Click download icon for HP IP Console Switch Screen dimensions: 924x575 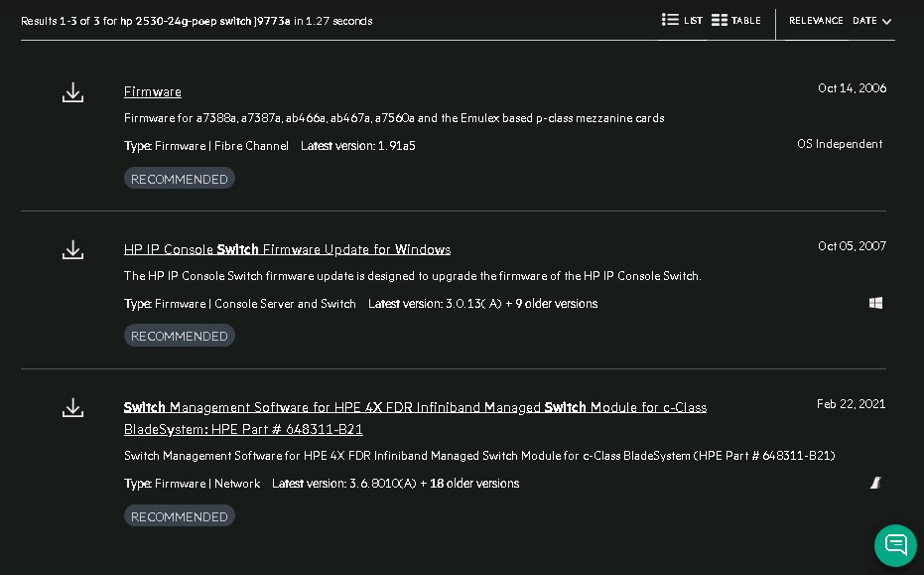(72, 249)
